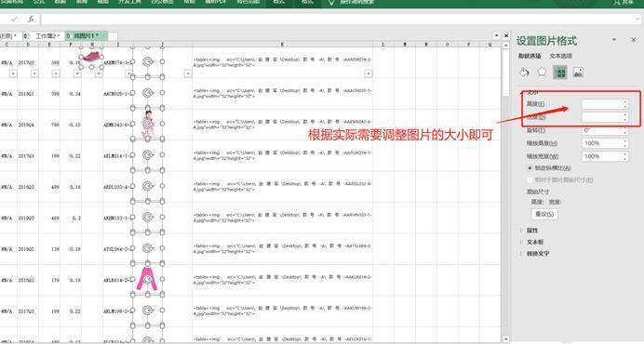Image resolution: width=644 pixels, height=344 pixels.
Task: Click the formula bar input area
Action: click(340, 20)
